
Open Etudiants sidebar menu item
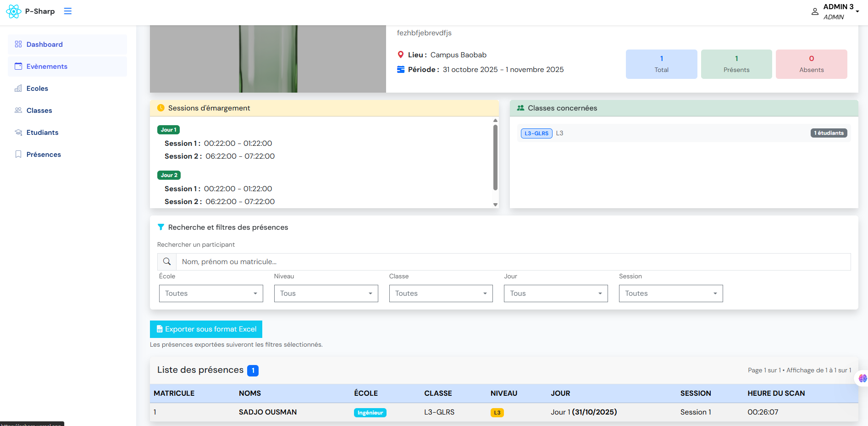click(67, 133)
